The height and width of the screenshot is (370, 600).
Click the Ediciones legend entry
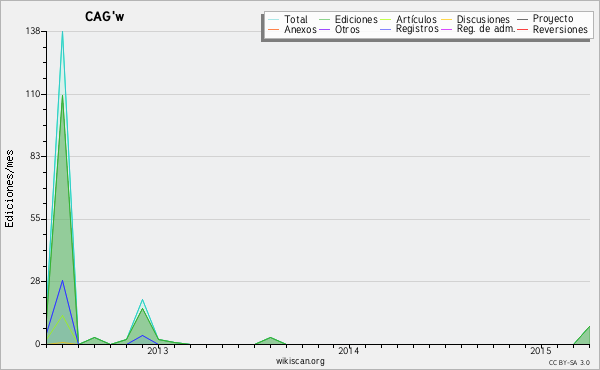click(x=356, y=19)
